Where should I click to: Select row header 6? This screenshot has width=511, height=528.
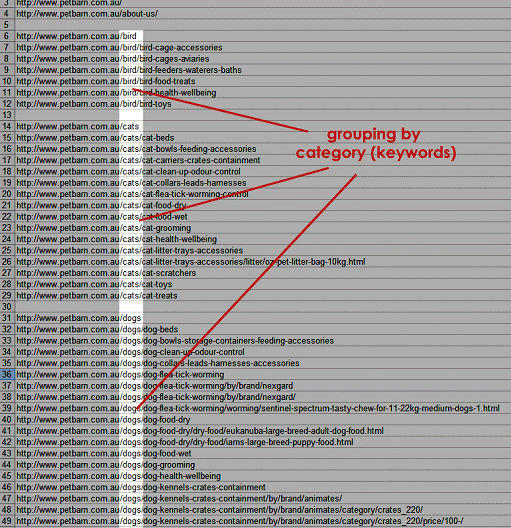[x=7, y=36]
